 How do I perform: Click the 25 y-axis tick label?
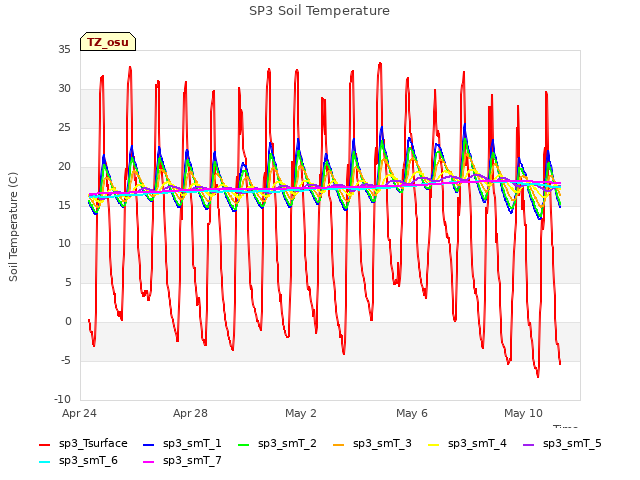[x=64, y=128]
